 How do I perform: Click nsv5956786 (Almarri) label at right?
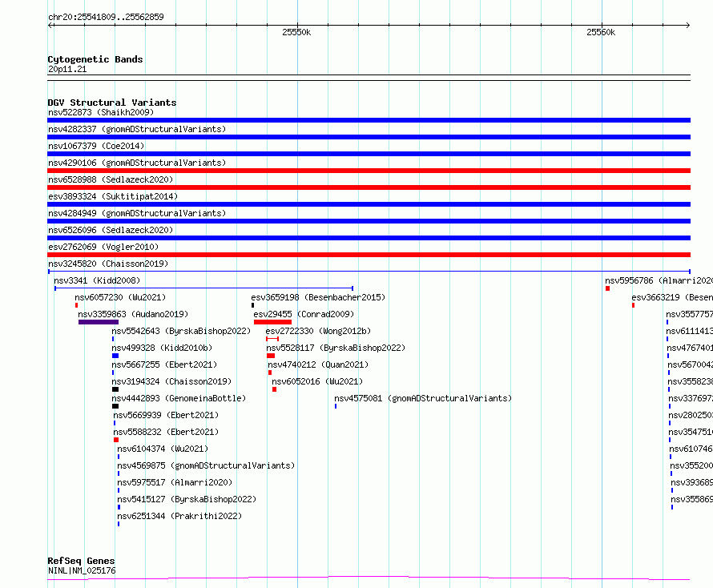point(659,280)
